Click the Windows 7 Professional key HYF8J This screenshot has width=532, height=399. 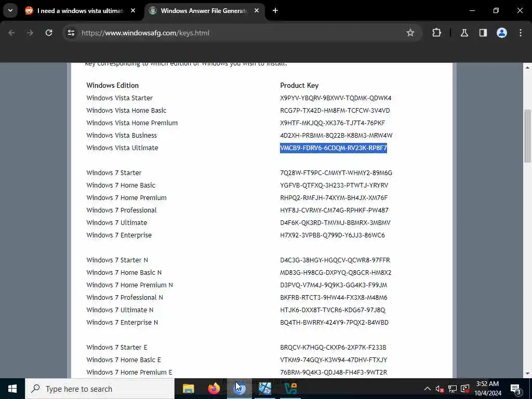pos(334,210)
